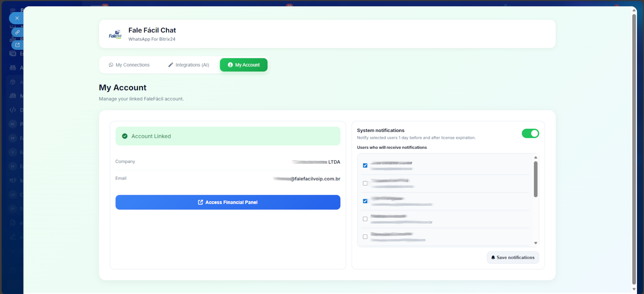Click the Fale Fácil Chat logo

pyautogui.click(x=115, y=34)
